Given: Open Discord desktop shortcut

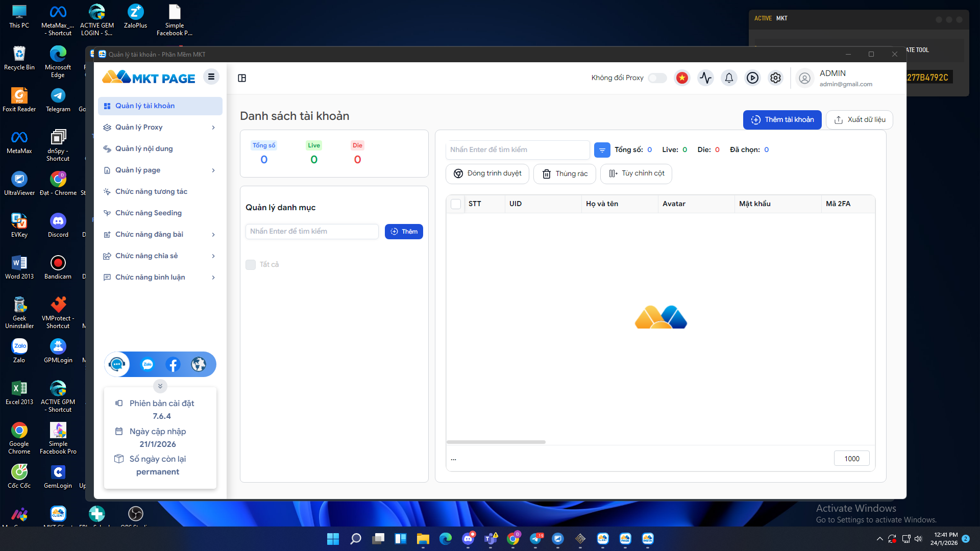Looking at the screenshot, I should click(x=58, y=226).
